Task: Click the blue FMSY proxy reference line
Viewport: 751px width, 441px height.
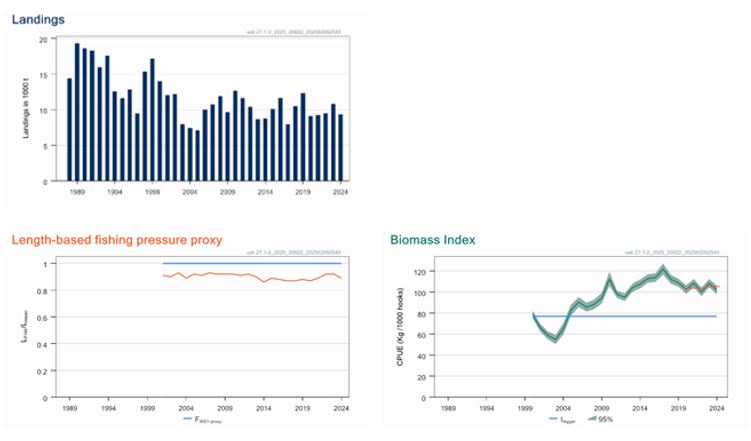Action: pos(252,263)
